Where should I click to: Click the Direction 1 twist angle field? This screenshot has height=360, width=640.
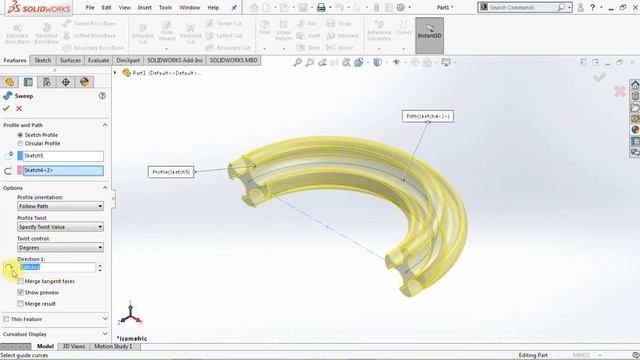[57, 267]
